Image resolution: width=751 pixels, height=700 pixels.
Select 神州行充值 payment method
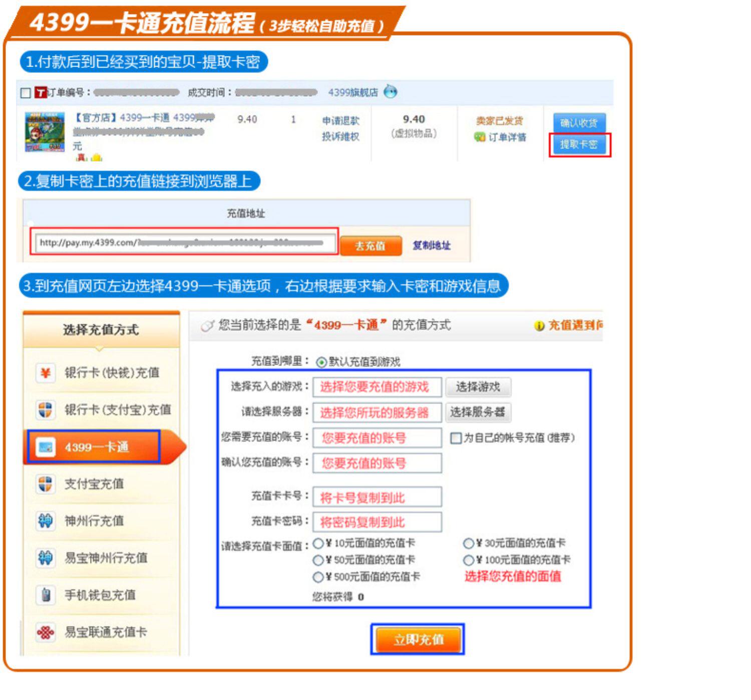click(x=102, y=521)
